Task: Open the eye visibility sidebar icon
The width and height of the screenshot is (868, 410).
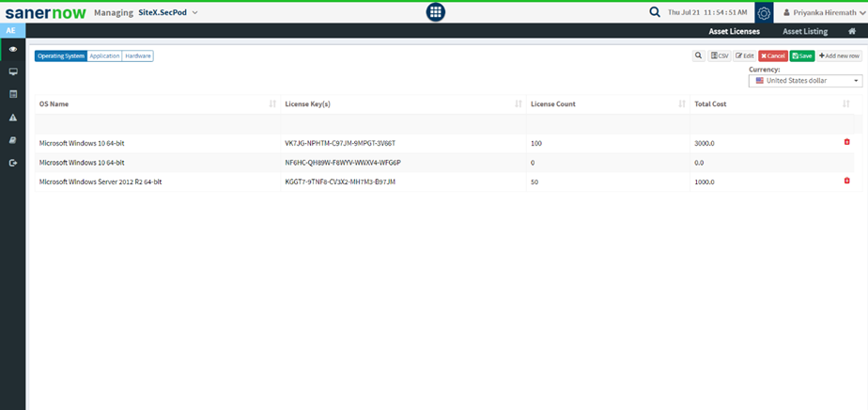Action: 13,49
